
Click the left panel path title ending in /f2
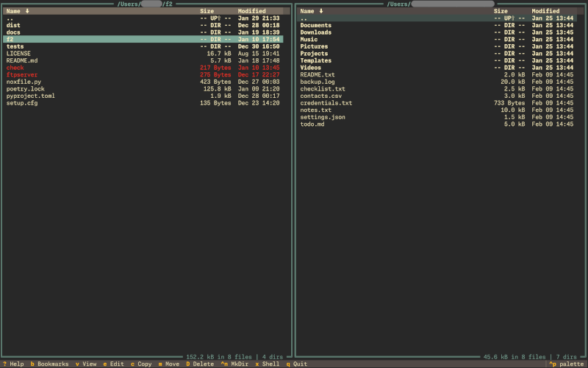(x=145, y=4)
